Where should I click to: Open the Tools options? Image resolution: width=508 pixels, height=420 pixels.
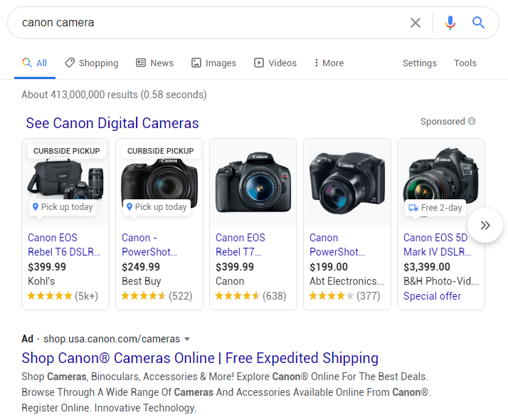coord(465,63)
